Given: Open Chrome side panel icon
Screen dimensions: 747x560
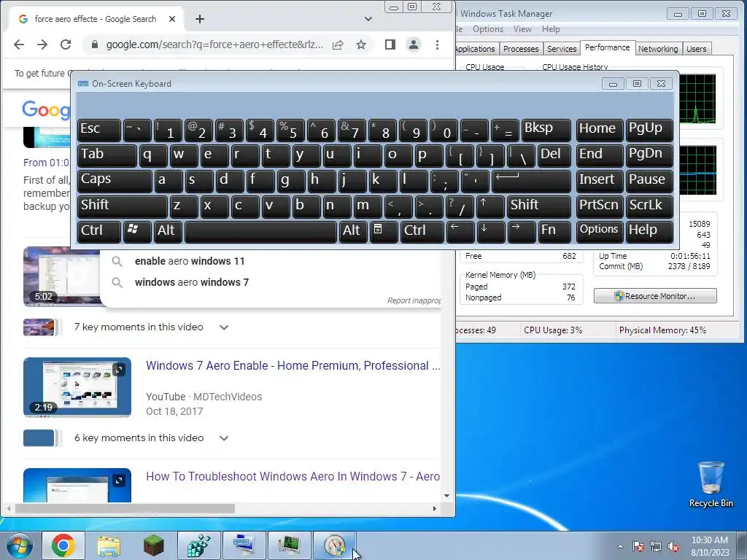Looking at the screenshot, I should 390,44.
